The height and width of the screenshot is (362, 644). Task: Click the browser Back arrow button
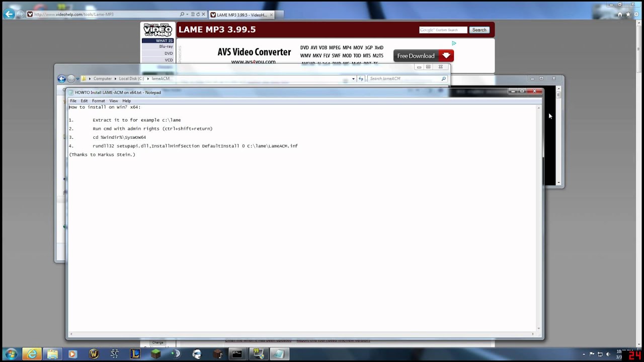pos(9,14)
